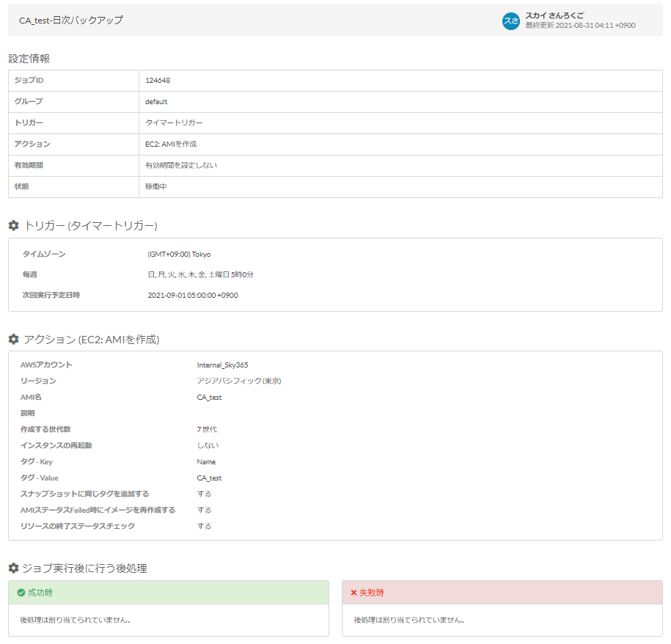671x644 pixels.
Task: Select the job ID value 124648
Action: pos(158,81)
